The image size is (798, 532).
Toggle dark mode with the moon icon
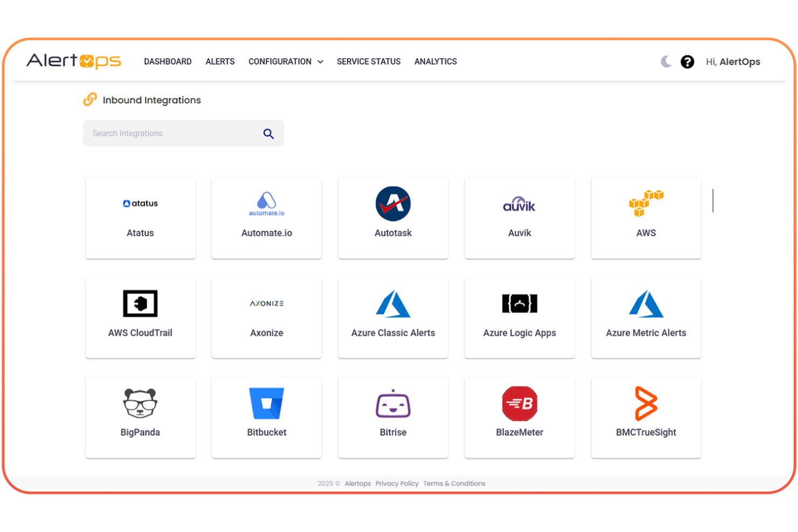point(666,61)
